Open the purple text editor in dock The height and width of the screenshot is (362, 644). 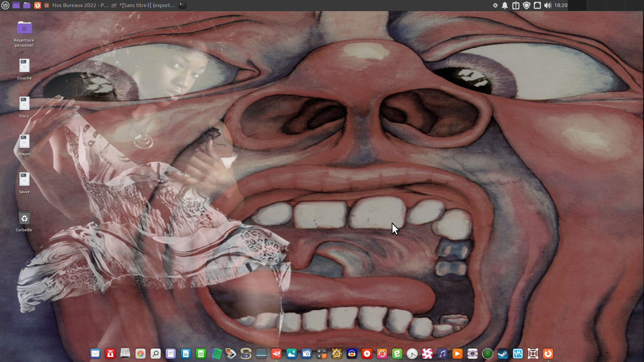pos(171,354)
